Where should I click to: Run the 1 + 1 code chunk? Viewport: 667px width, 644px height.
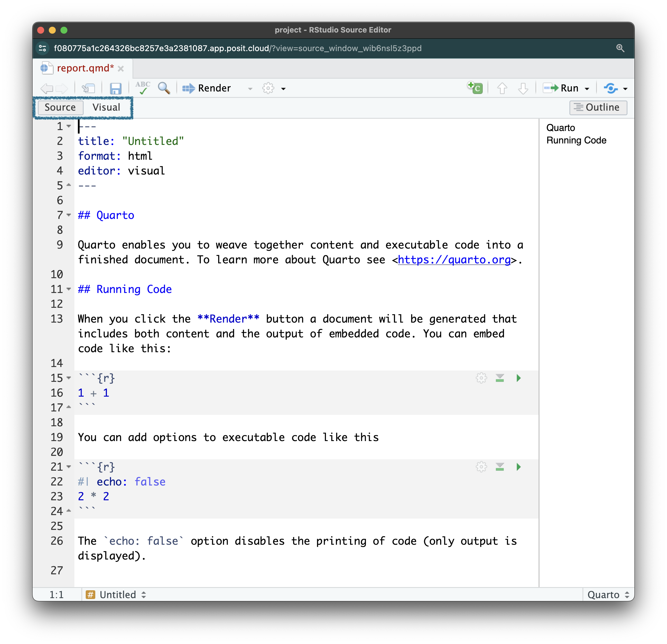(518, 378)
